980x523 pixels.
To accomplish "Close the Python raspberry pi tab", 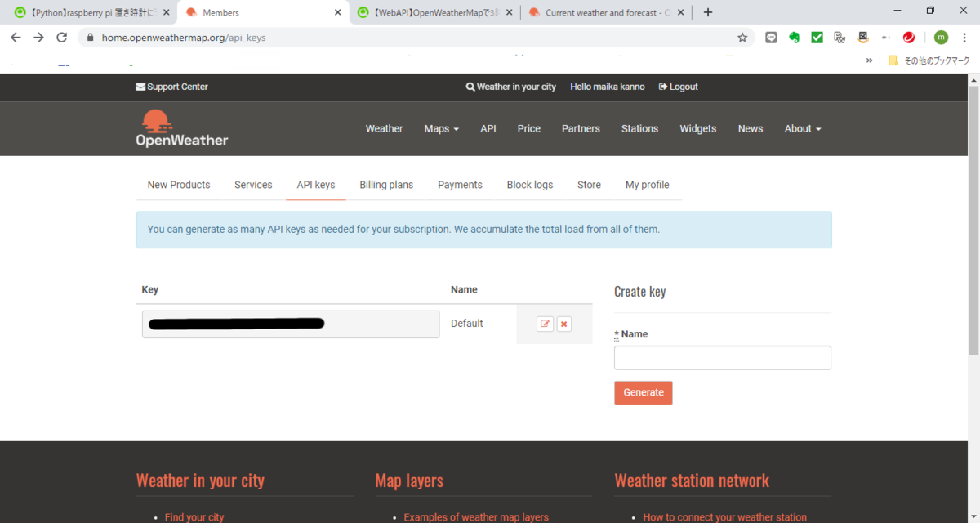I will coord(167,12).
